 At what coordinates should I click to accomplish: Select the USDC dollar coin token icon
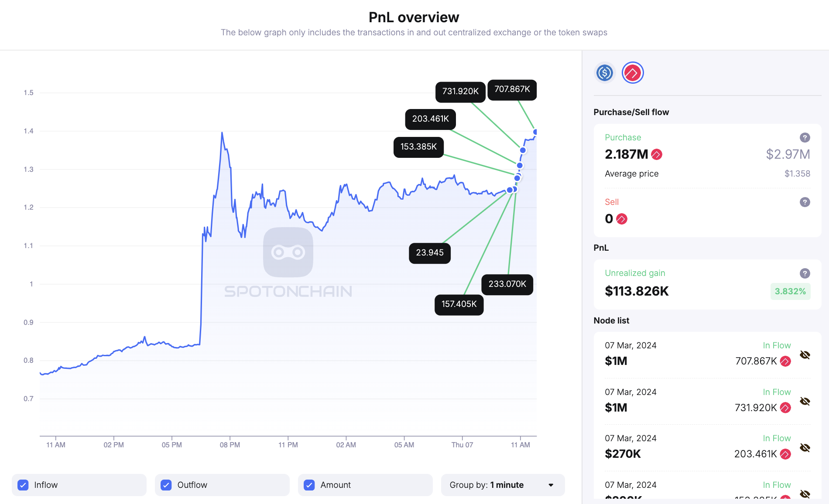[x=605, y=73]
